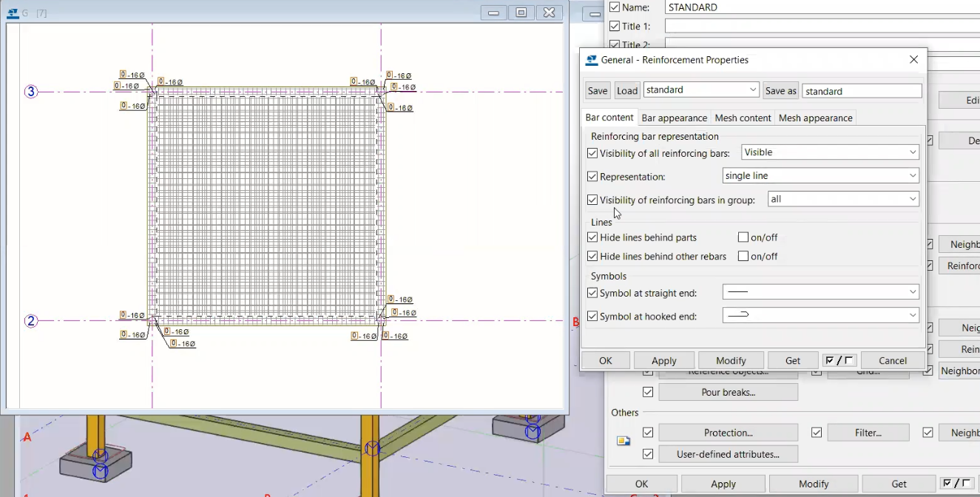The width and height of the screenshot is (980, 497).
Task: Click the Tekla icon in Reinforcement Properties title
Action: pyautogui.click(x=592, y=60)
